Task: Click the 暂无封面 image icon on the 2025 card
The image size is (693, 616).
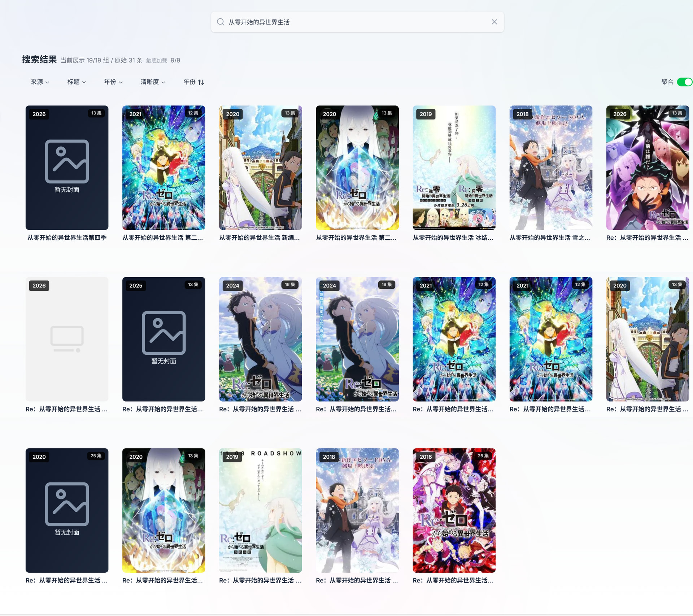Action: pos(164,333)
